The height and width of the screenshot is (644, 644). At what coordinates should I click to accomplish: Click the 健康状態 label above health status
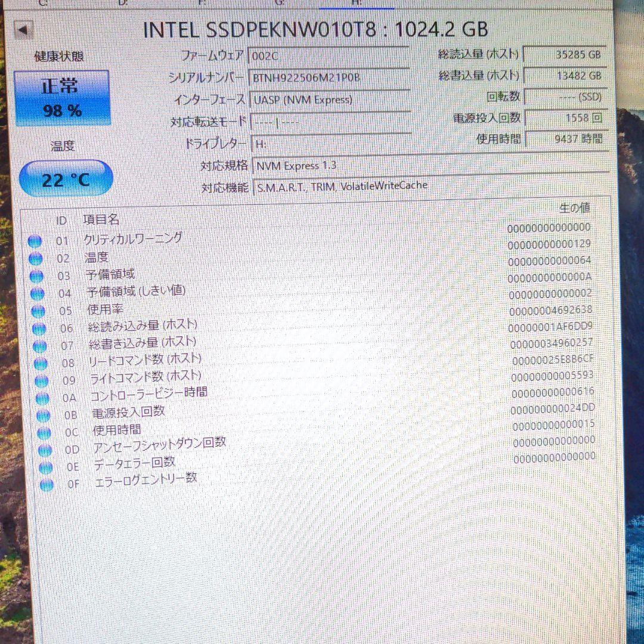pos(58,56)
